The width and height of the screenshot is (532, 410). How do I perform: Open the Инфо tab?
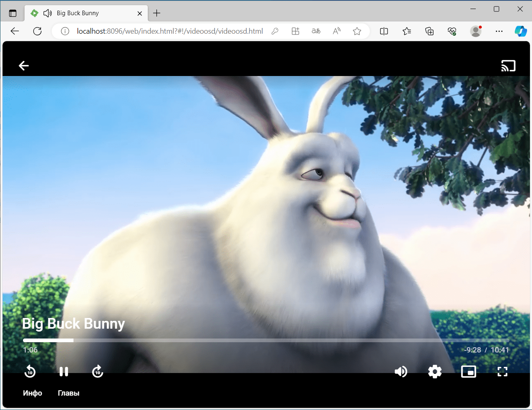coord(32,393)
